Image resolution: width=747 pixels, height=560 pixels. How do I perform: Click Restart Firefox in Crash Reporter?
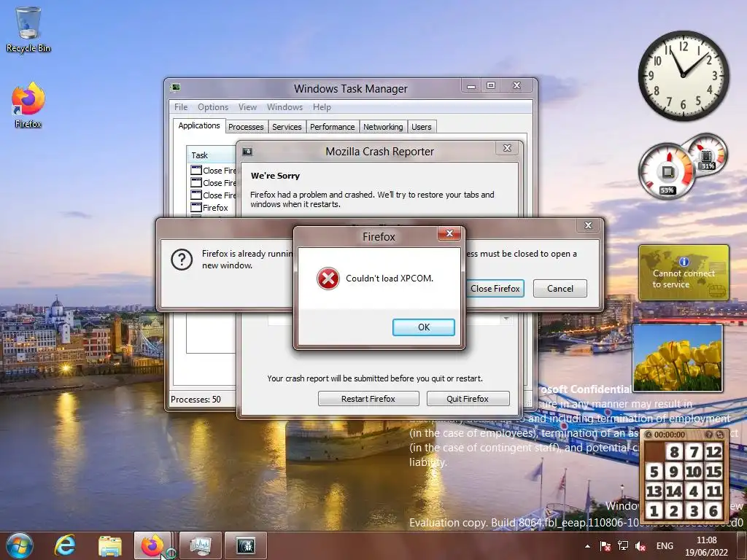[x=368, y=399]
